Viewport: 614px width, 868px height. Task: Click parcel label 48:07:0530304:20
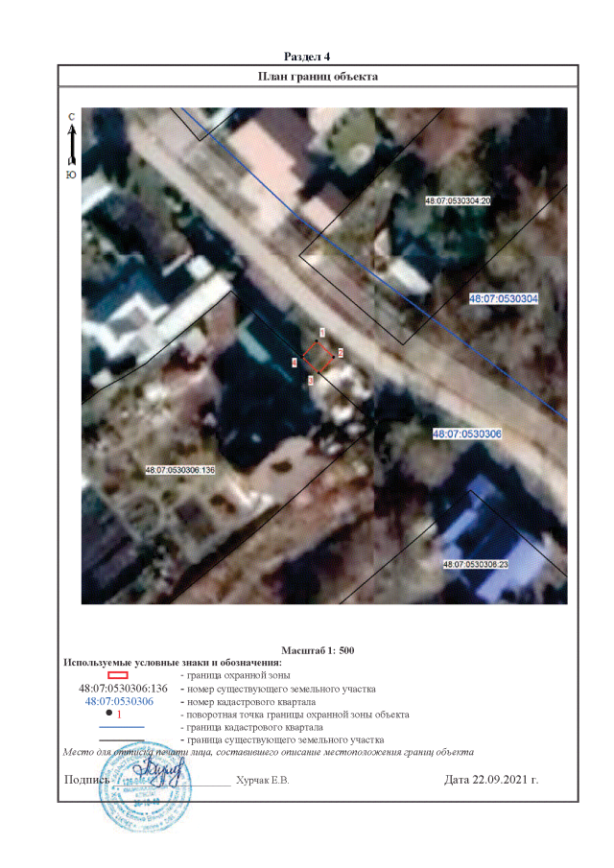[x=458, y=201]
